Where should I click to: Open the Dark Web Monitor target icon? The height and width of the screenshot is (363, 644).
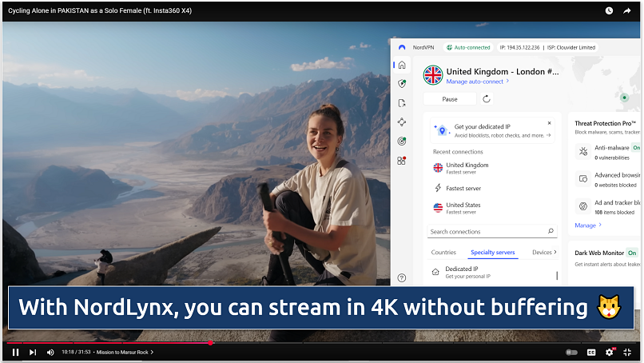402,142
